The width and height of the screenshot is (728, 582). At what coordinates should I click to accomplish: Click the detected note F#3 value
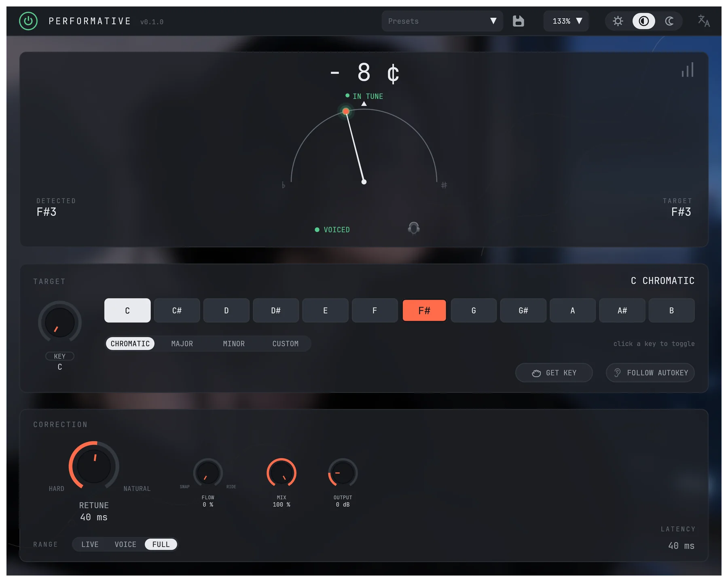point(47,212)
